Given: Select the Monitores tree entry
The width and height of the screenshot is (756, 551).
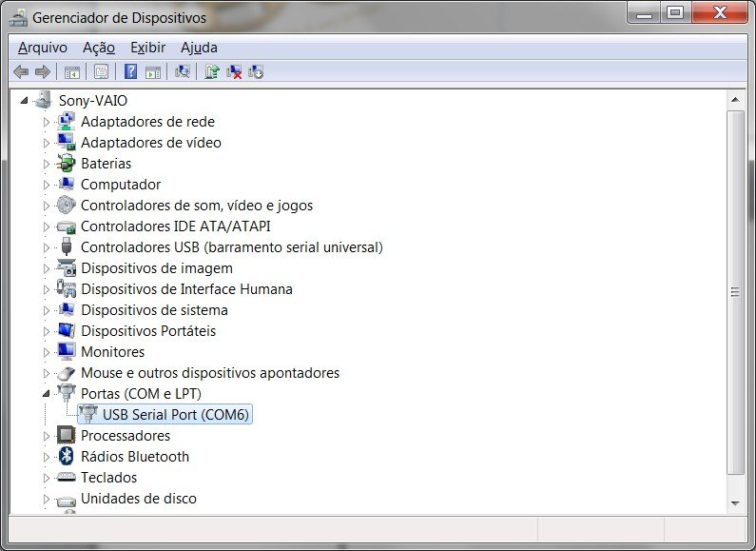Looking at the screenshot, I should pos(112,352).
